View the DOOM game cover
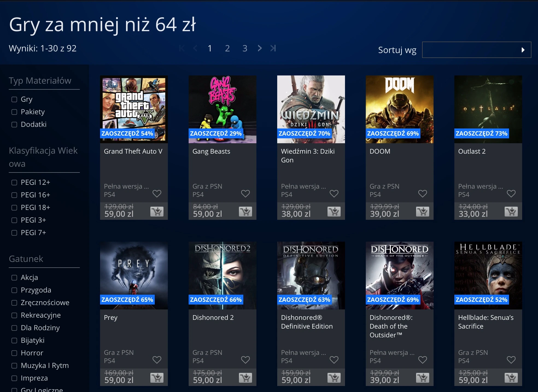 tap(400, 109)
